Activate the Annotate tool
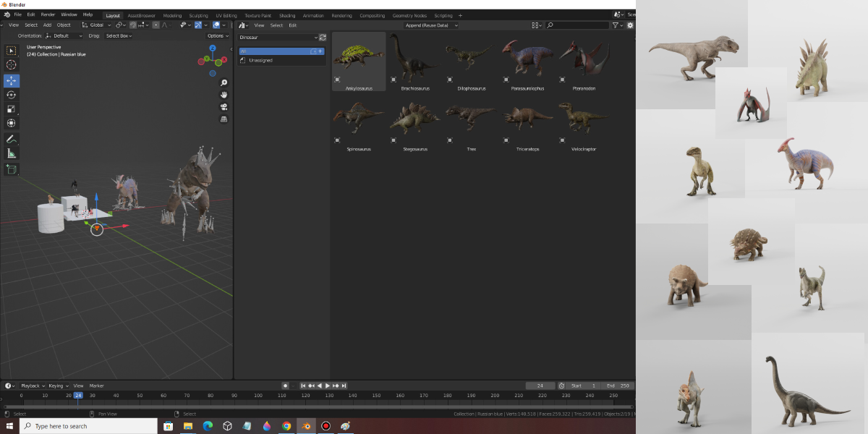Image resolution: width=868 pixels, height=434 pixels. coord(11,138)
